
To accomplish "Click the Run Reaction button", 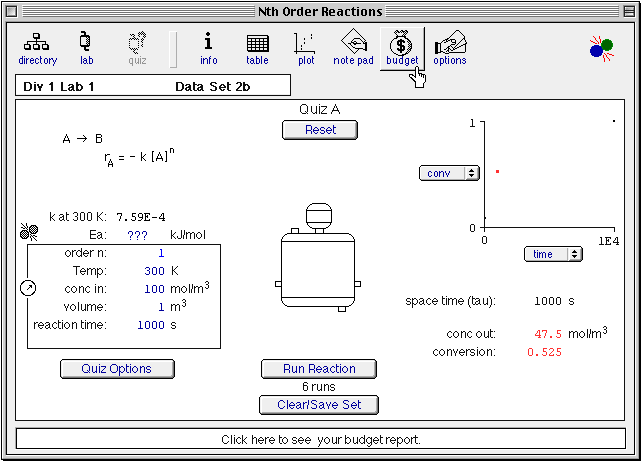I will 319,369.
